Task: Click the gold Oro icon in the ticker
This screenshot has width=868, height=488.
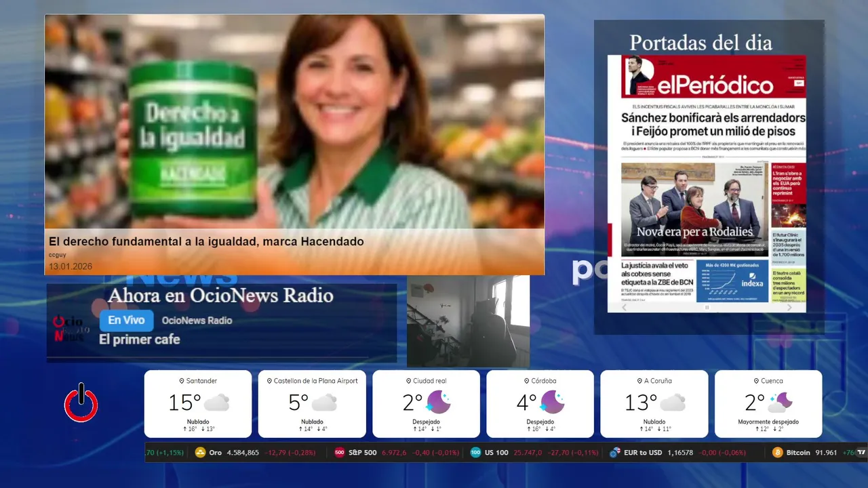Action: [200, 452]
